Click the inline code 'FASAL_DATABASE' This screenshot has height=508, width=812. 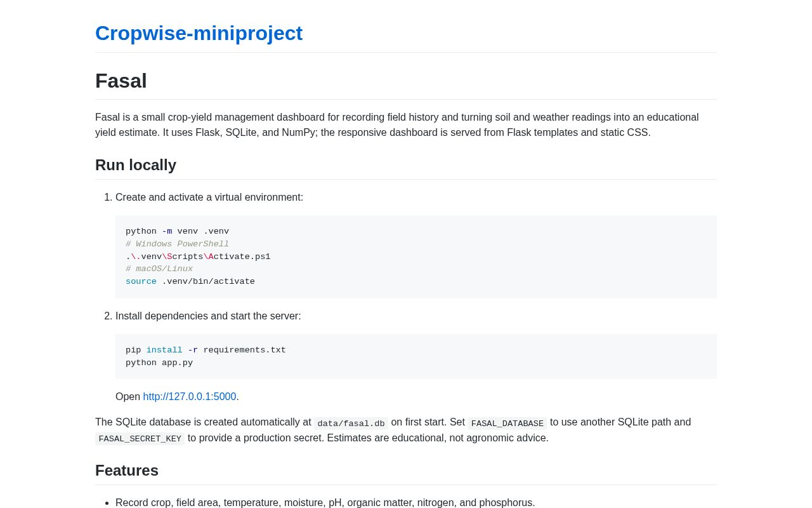pyautogui.click(x=507, y=424)
